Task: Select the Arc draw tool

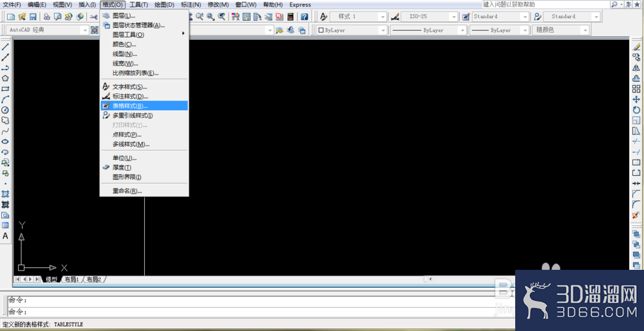Action: [5, 99]
